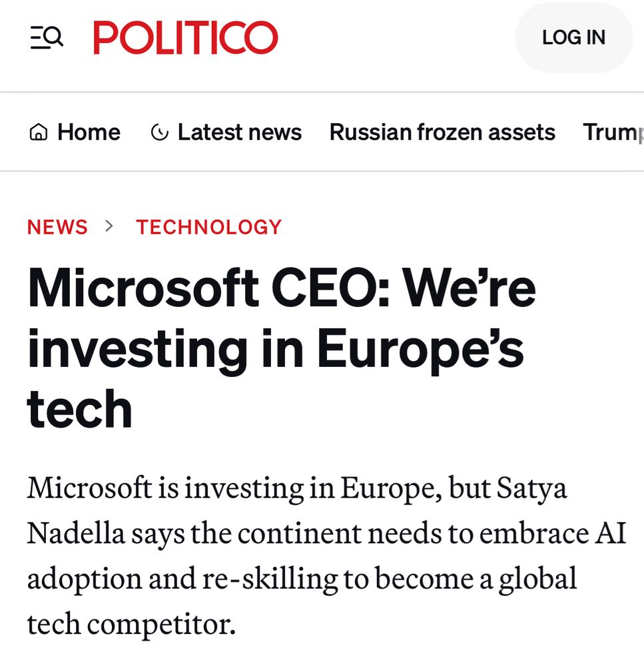Screen dimensions: 644x666
Task: Click "tech competitor." ending the summary
Action: point(131,623)
